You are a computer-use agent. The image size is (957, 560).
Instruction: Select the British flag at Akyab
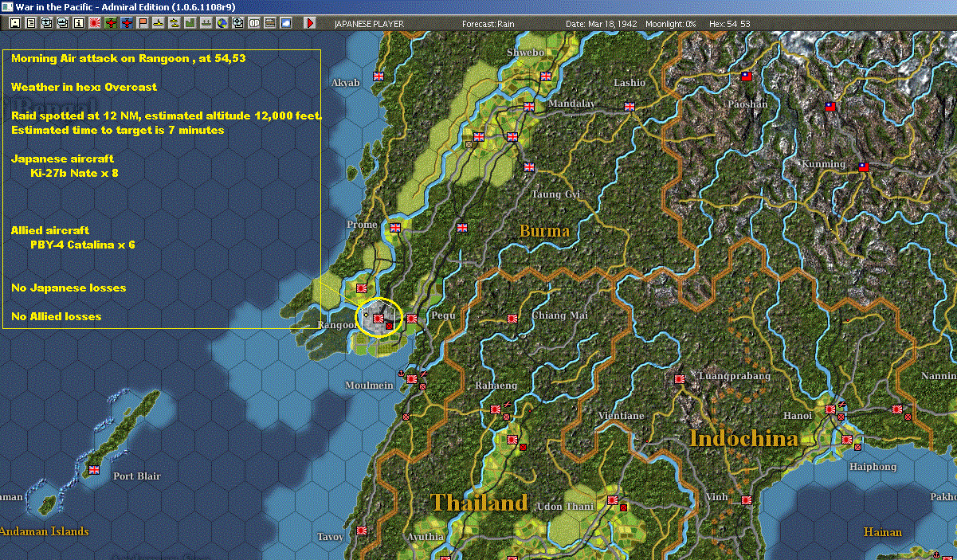click(378, 76)
